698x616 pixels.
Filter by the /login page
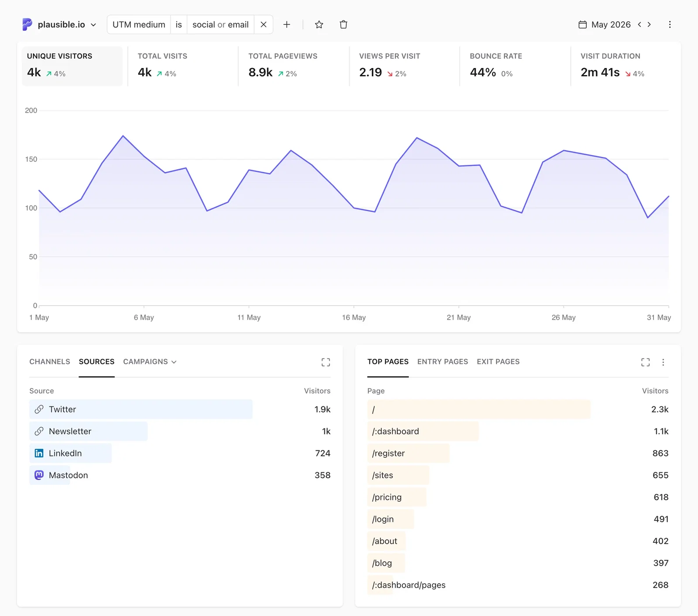pyautogui.click(x=518, y=519)
